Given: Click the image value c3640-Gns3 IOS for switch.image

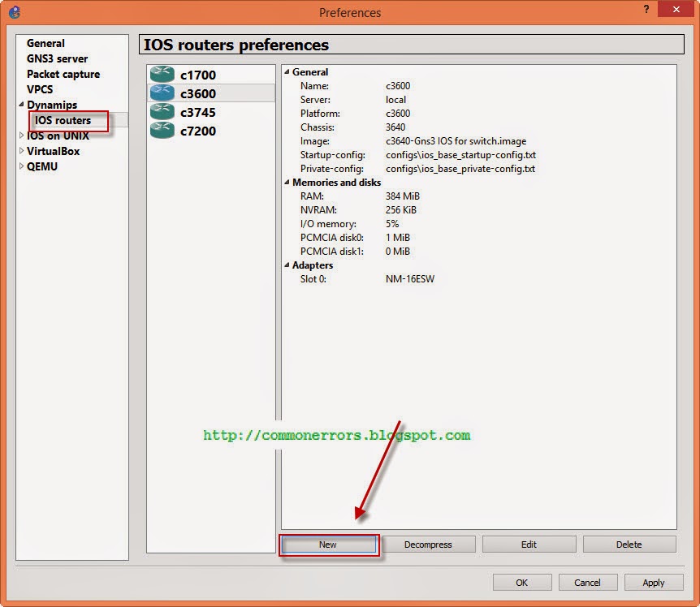Looking at the screenshot, I should coord(456,141).
